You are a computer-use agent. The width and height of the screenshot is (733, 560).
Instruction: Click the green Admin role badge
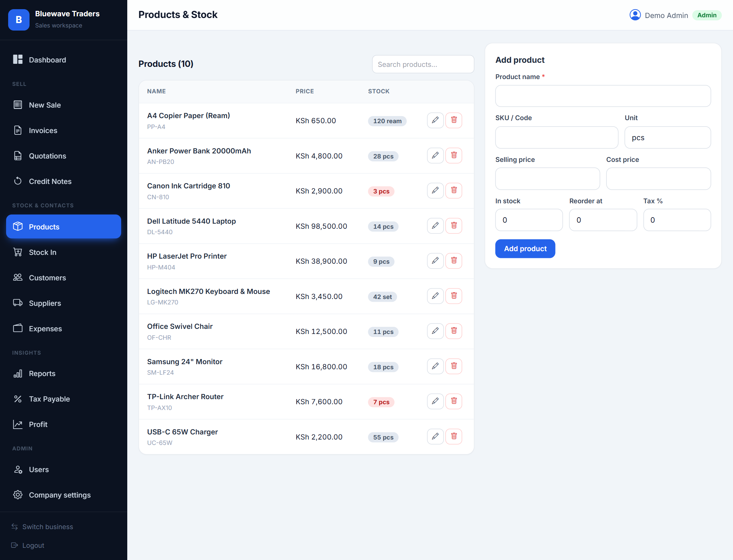[x=707, y=15]
